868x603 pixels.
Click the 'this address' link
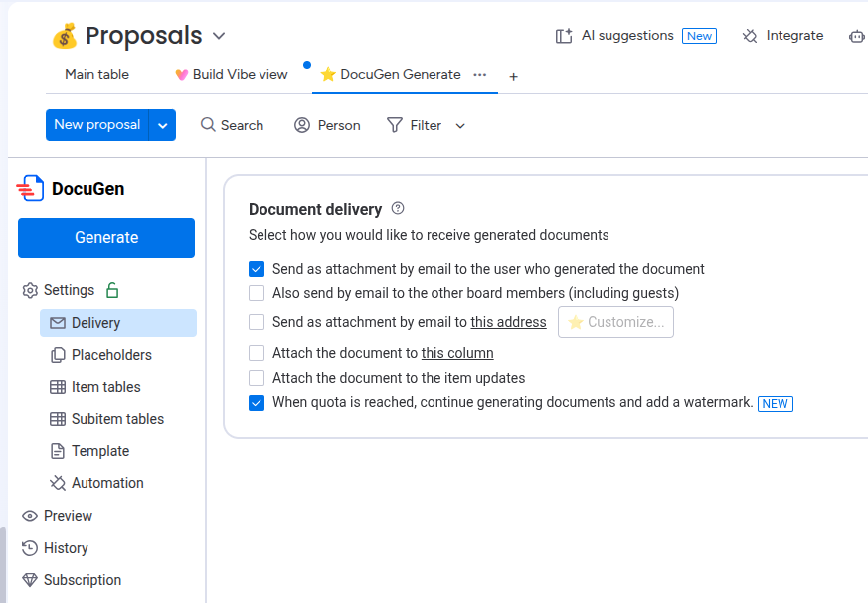point(508,322)
